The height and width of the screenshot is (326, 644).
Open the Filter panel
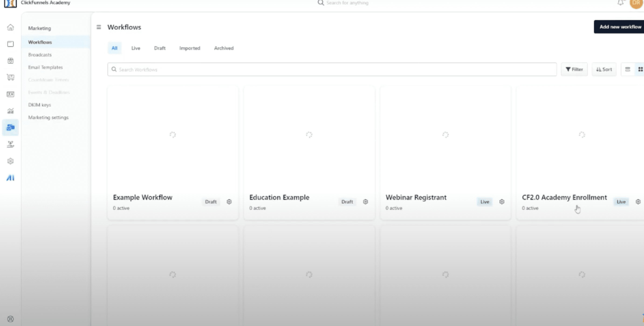pos(574,69)
